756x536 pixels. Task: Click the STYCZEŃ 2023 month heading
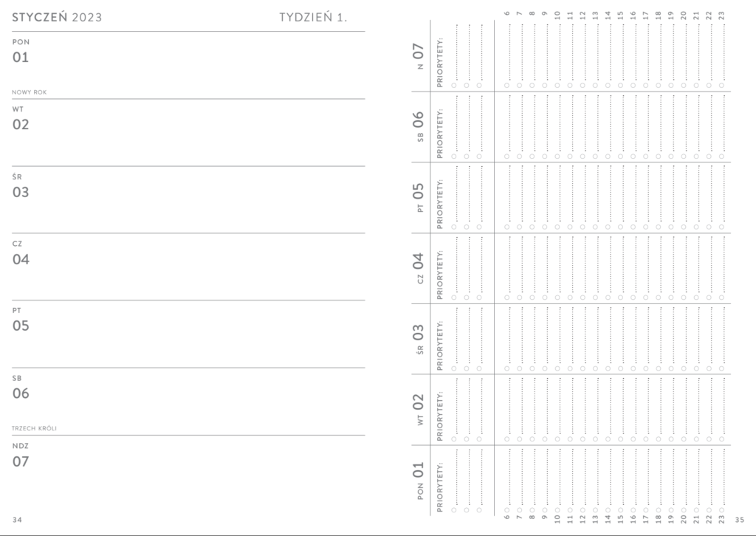point(57,18)
